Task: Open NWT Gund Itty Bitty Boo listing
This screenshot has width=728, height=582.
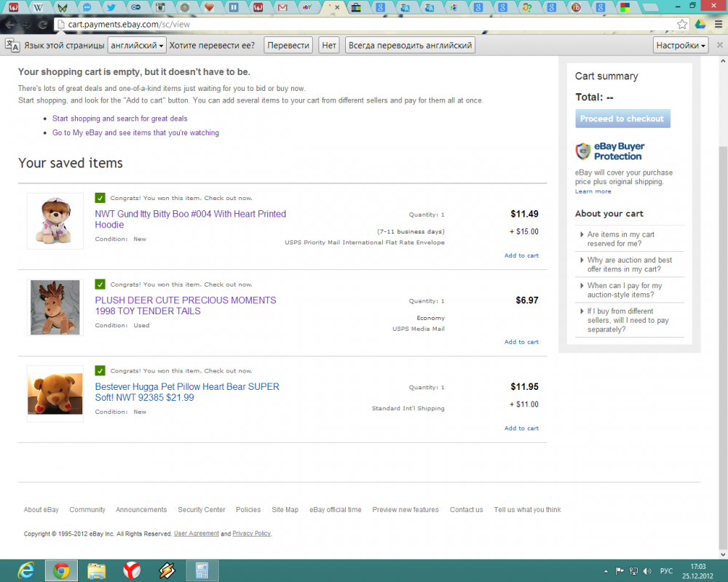Action: point(190,219)
